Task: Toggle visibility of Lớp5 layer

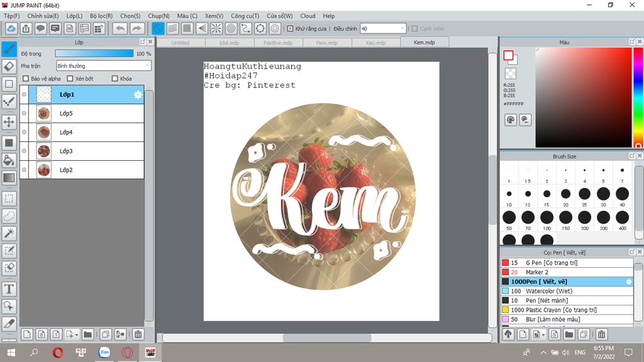Action: pos(25,113)
